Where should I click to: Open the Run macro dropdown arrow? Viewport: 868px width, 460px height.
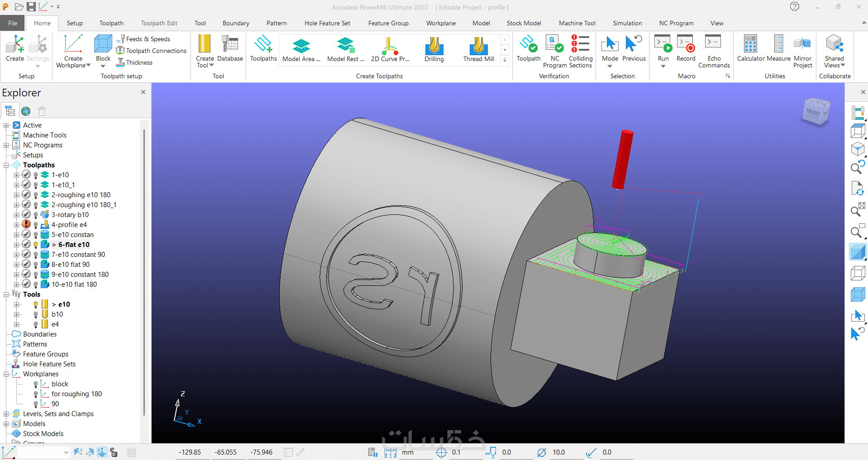coord(663,66)
